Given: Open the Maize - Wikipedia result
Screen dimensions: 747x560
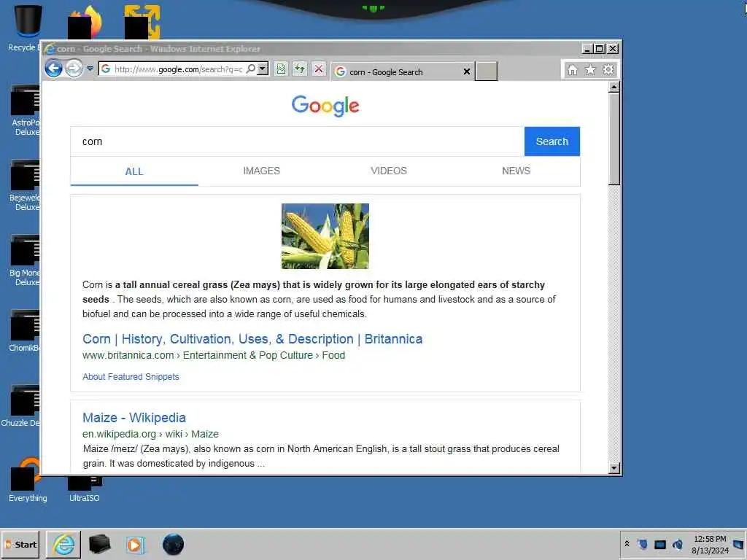Looking at the screenshot, I should point(134,418).
